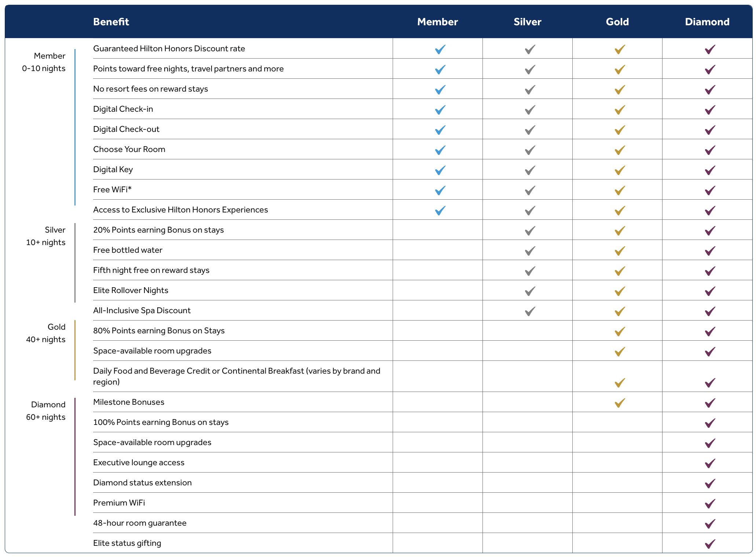Click Gold checkmark for Space-available room upgrades
The height and width of the screenshot is (559, 756).
click(x=620, y=352)
